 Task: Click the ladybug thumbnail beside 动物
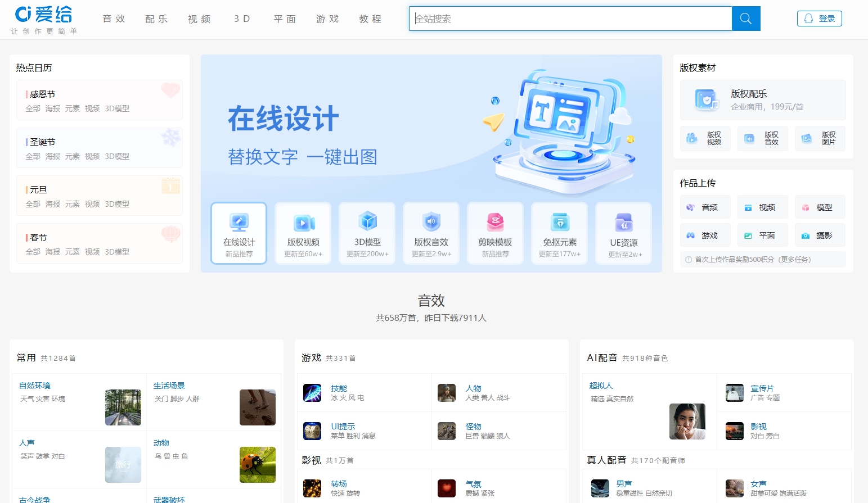[x=258, y=464]
